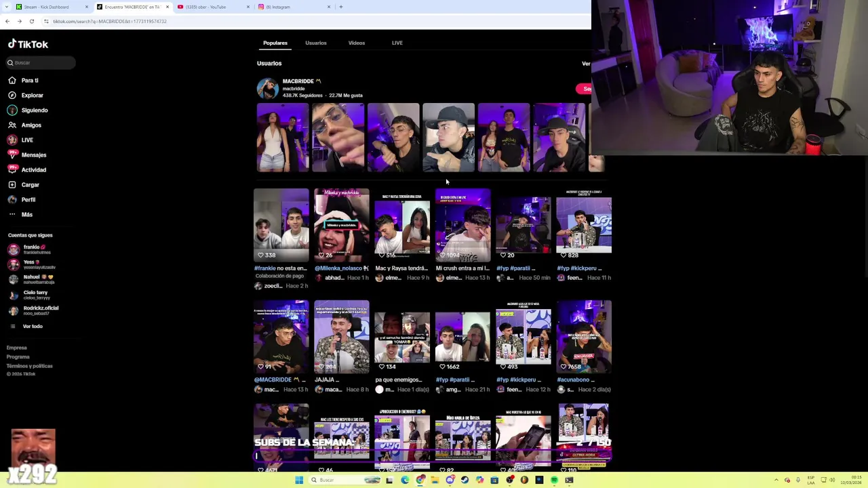
Task: Go to Explorar in TikTok sidebar
Action: pos(26,95)
